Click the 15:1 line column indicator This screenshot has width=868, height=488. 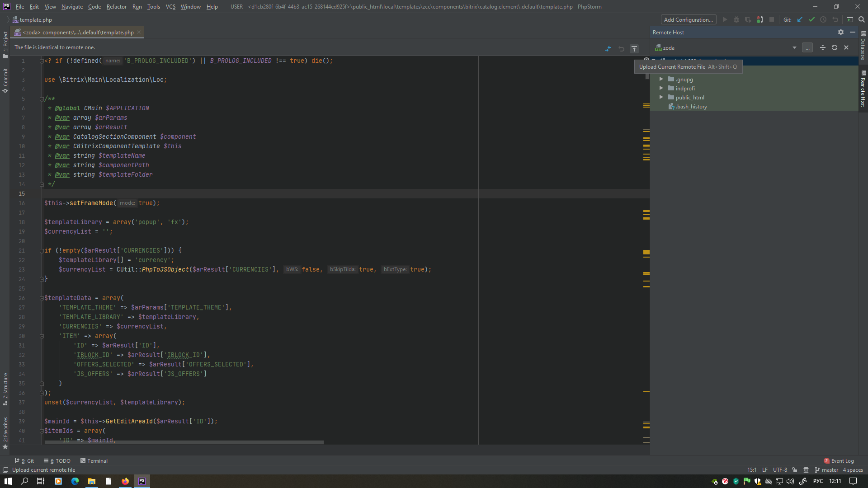(x=752, y=470)
